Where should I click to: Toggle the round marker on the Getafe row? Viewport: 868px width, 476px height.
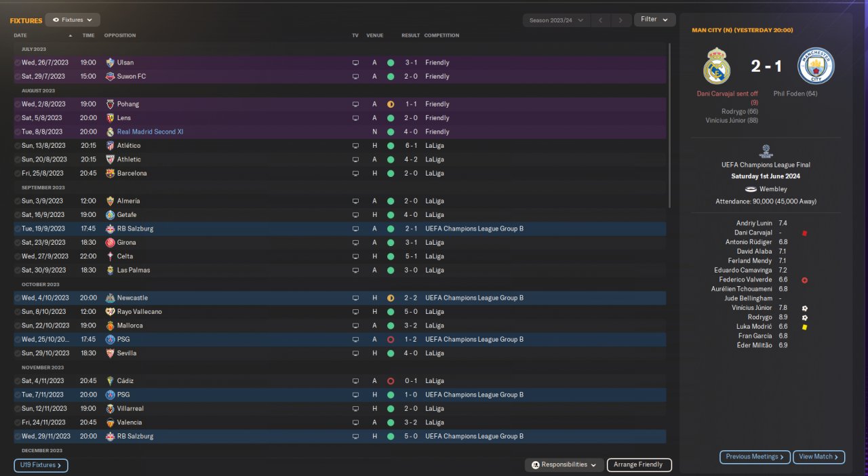pos(17,215)
